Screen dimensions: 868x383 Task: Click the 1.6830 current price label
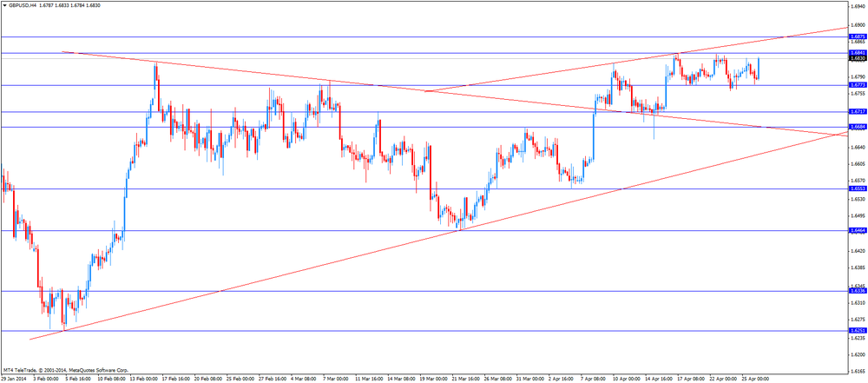(x=858, y=57)
